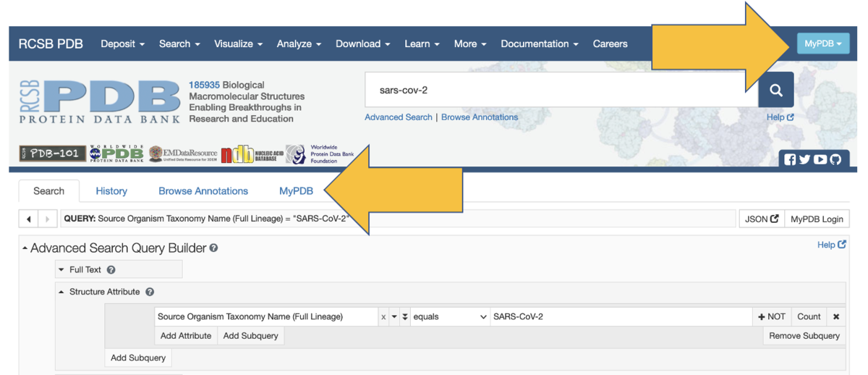
Task: Switch to the Browse Annotations tab
Action: 203,191
